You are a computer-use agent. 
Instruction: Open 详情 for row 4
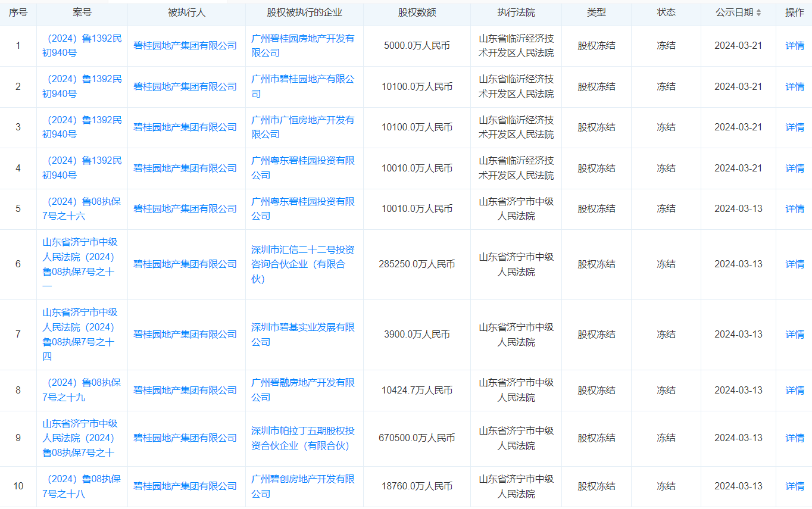pos(795,168)
